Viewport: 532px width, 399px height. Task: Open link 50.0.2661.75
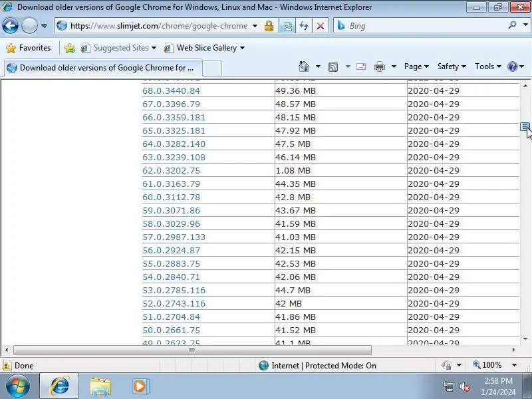pyautogui.click(x=171, y=330)
